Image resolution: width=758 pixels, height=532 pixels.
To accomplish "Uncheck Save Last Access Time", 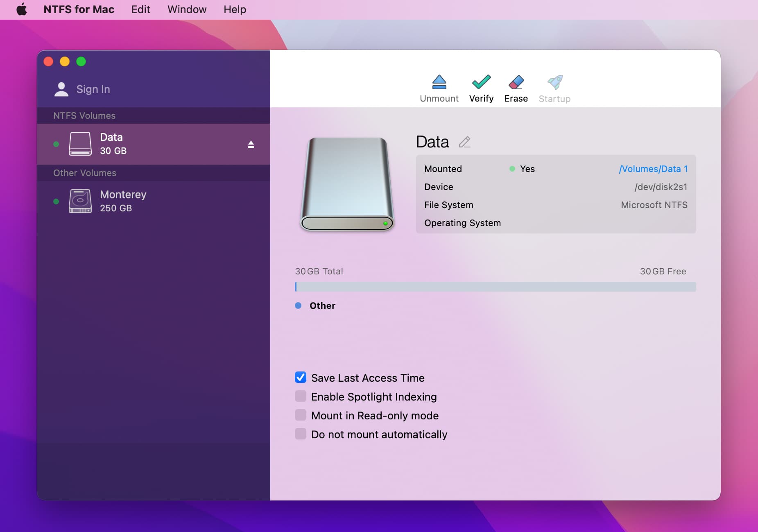I will pyautogui.click(x=300, y=377).
